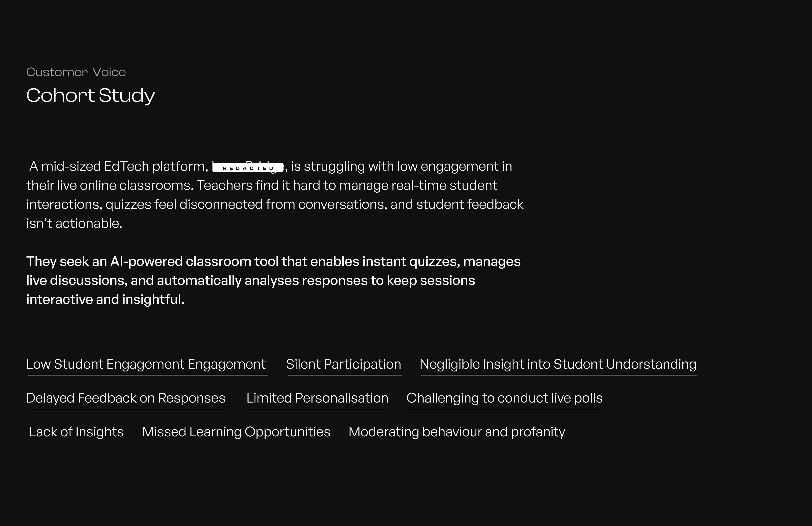Screen dimensions: 812x526
Task: Click the horizontal divider line
Action: point(382,331)
